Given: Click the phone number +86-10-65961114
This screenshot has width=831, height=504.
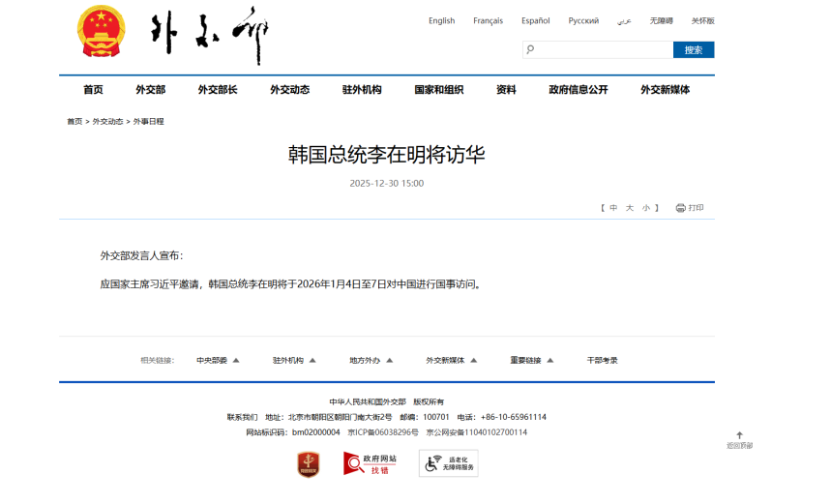Looking at the screenshot, I should click(x=514, y=417).
